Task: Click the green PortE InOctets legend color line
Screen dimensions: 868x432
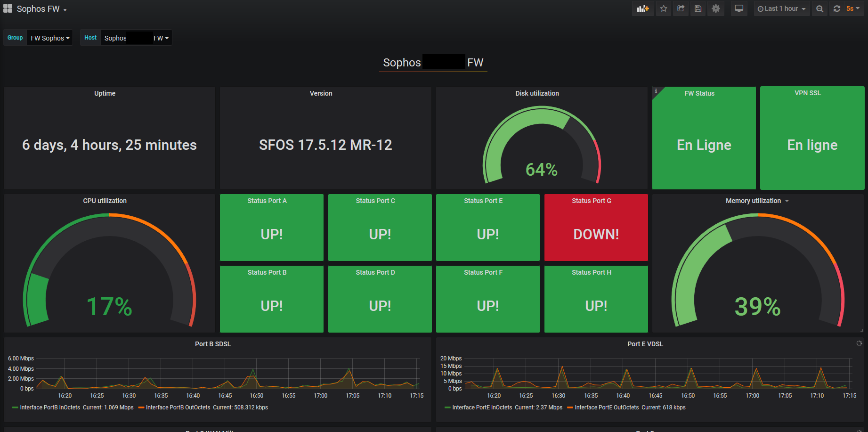Action: click(447, 408)
